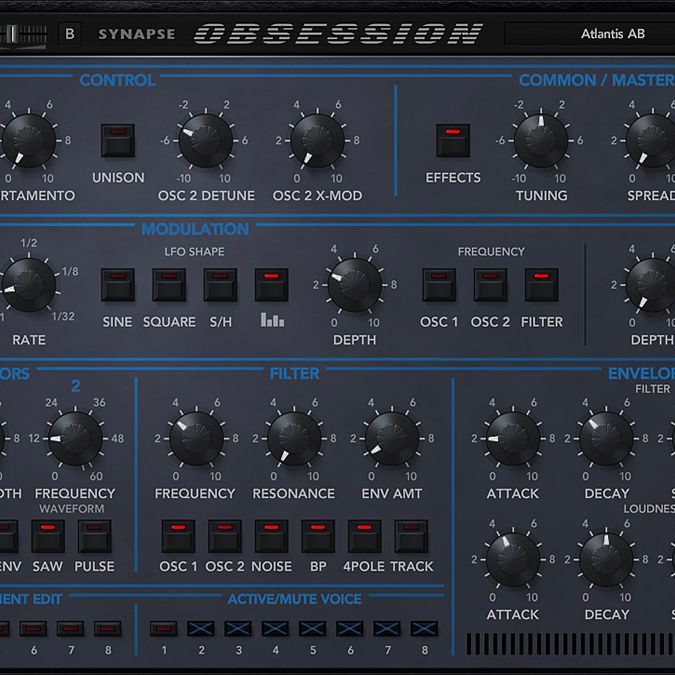675x675 pixels.
Task: Toggle oscillator 2 SAW waveform
Action: point(48,536)
